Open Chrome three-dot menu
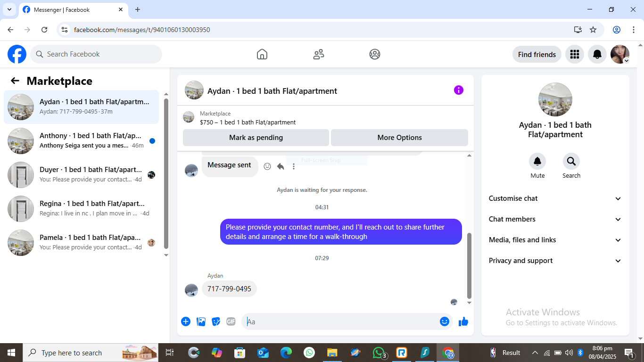 (633, 30)
